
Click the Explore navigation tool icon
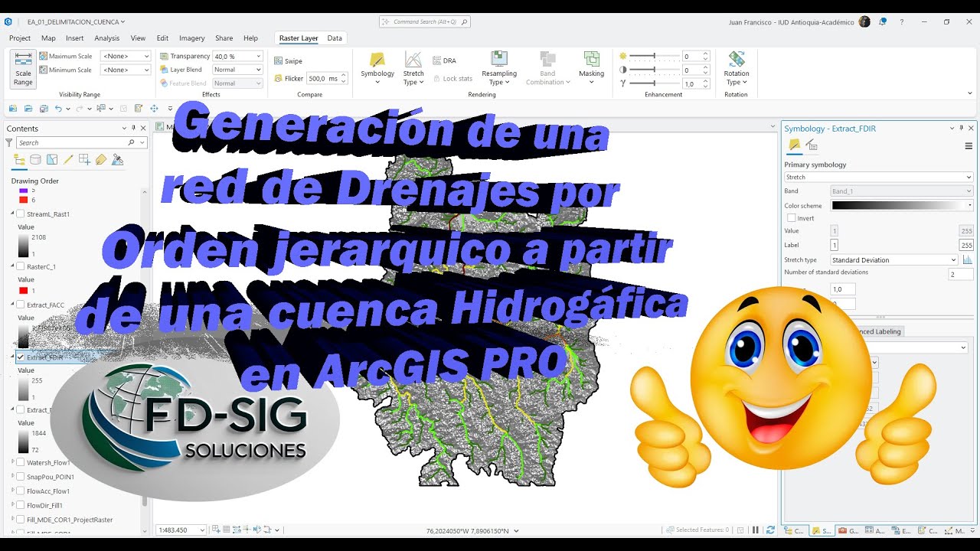(154, 109)
